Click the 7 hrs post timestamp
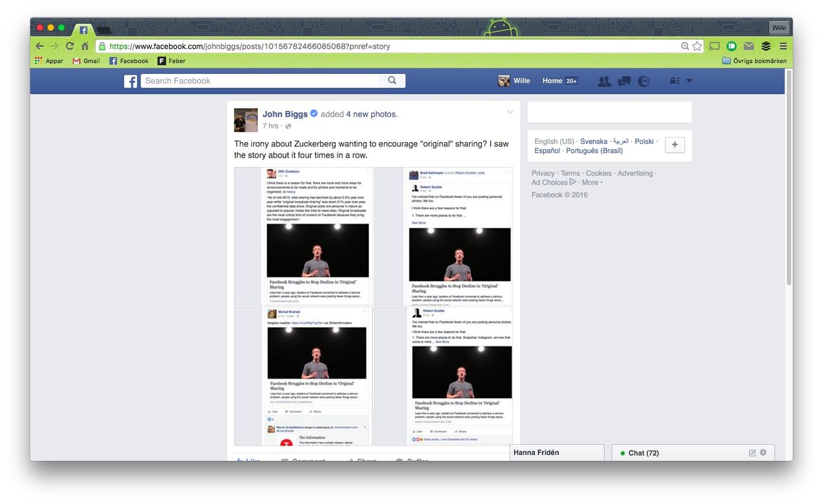The width and height of the screenshot is (823, 504). coord(271,126)
